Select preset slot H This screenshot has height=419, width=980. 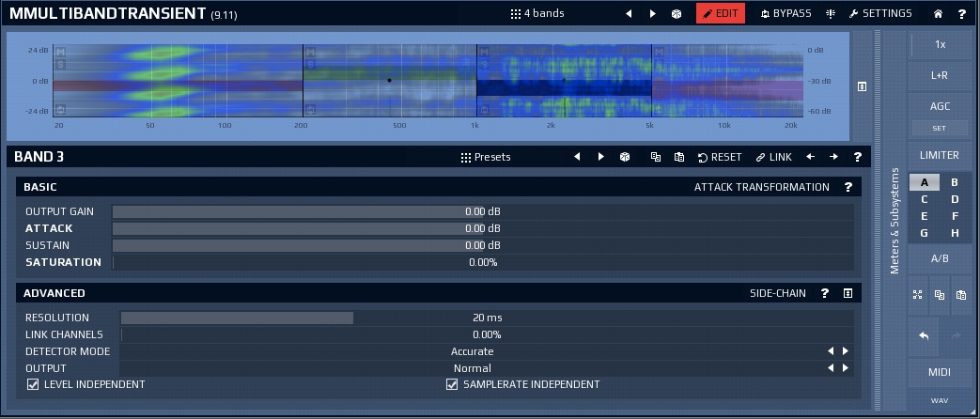(x=955, y=233)
